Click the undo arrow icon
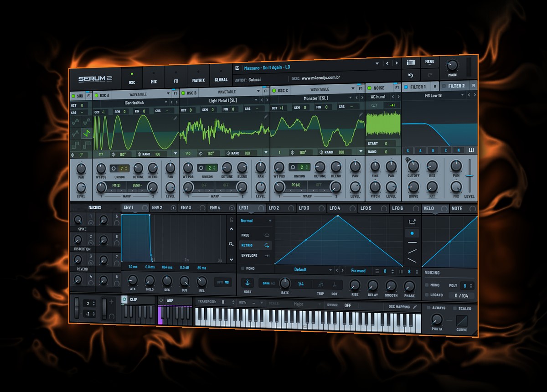This screenshot has height=392, width=547. (x=411, y=75)
